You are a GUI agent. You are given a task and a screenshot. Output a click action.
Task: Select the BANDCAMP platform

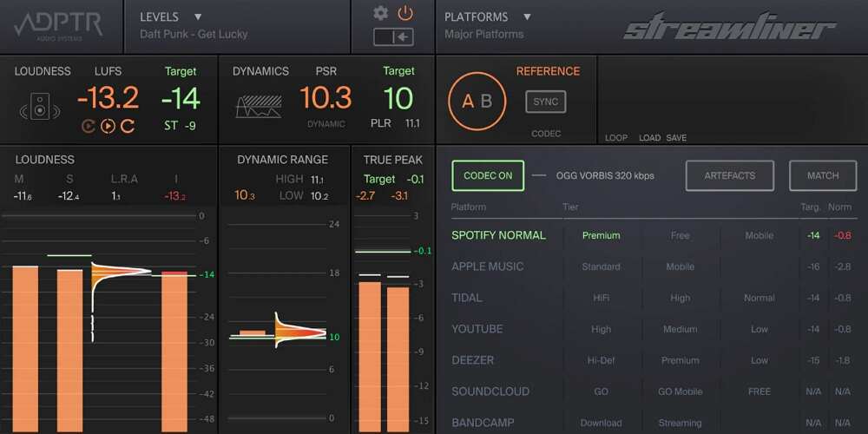coord(483,423)
